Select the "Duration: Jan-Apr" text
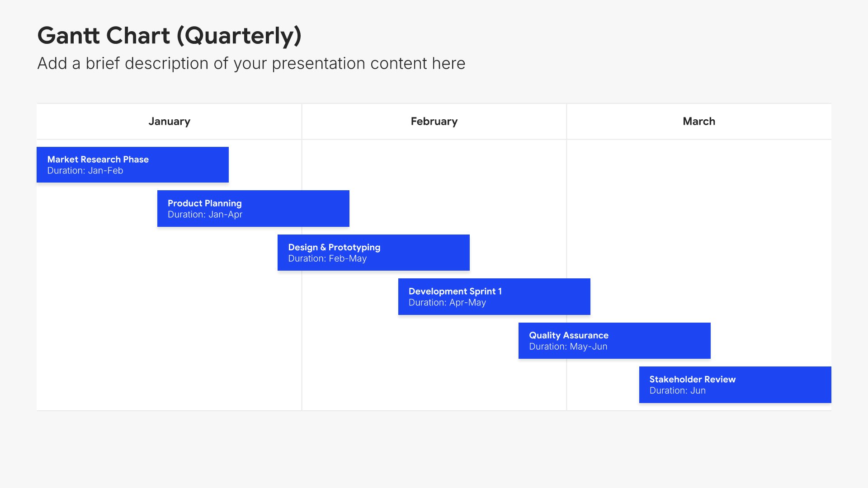Viewport: 868px width, 488px height. pos(205,215)
